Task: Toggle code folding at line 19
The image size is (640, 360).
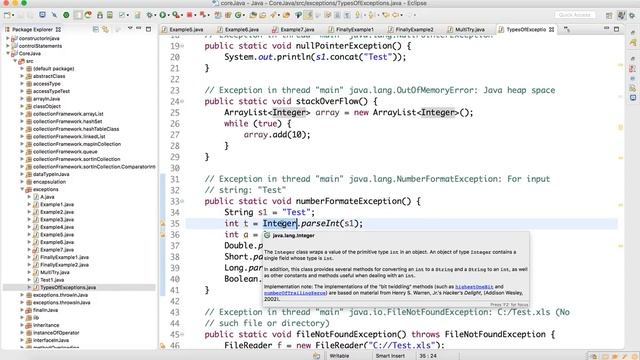Action: [182, 46]
